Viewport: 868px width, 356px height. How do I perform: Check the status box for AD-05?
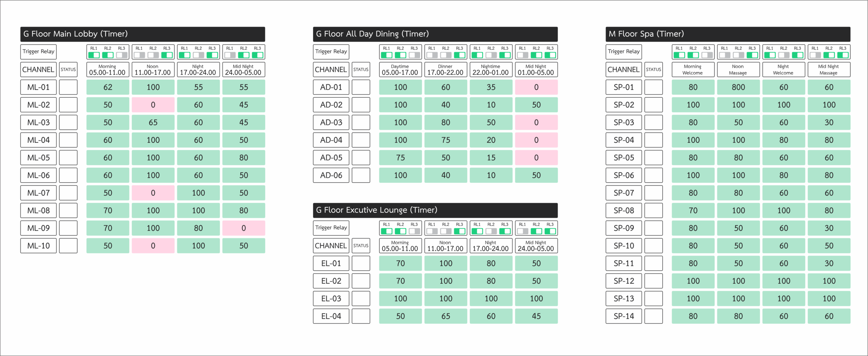(x=361, y=158)
